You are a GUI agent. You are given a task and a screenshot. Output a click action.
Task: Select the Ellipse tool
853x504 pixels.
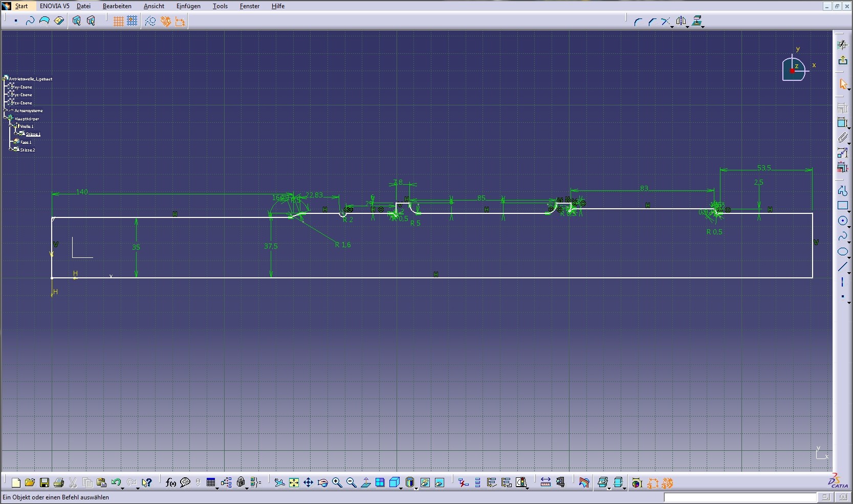click(843, 252)
